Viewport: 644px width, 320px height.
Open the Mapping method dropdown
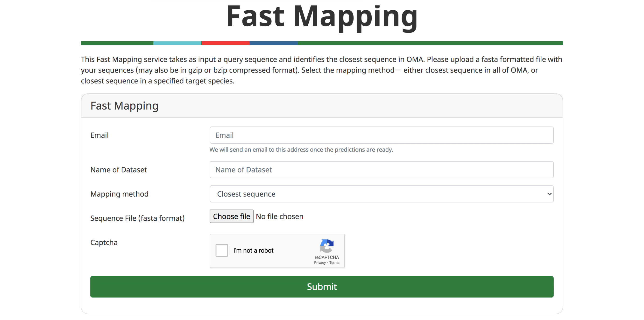[381, 194]
